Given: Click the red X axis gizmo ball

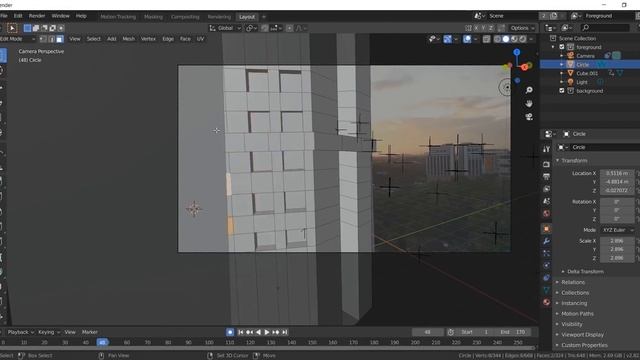Looking at the screenshot, I should coord(525,67).
